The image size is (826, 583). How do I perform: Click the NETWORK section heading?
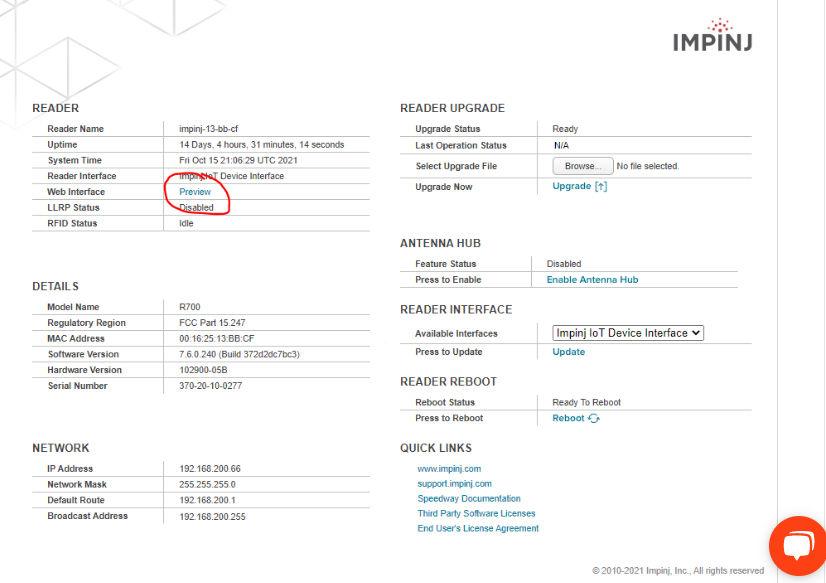point(61,448)
